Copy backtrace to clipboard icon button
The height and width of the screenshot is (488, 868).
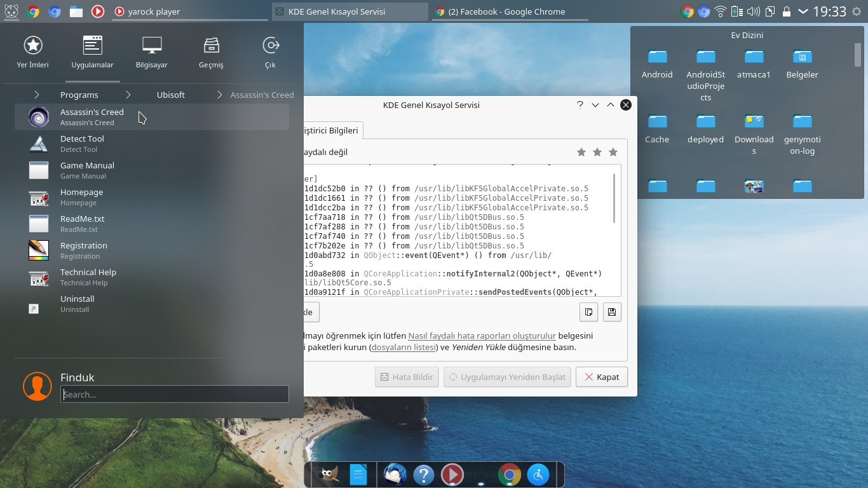589,312
